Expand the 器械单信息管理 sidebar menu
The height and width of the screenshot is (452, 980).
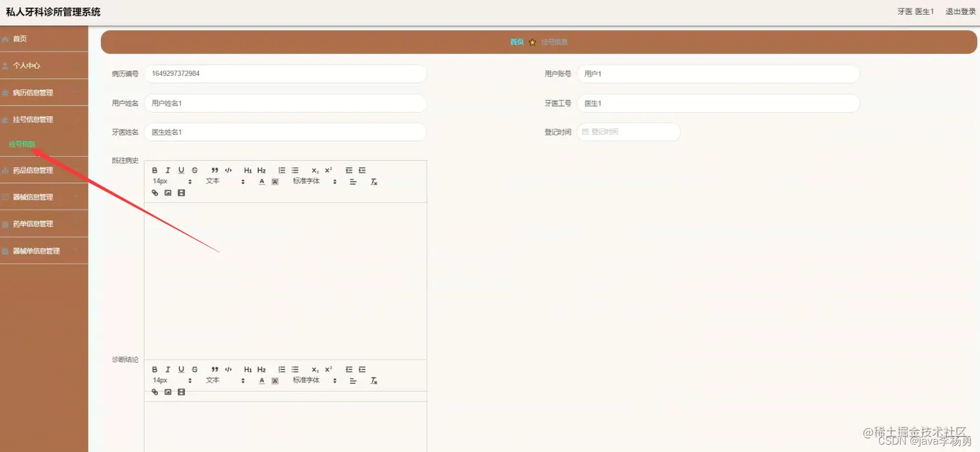pyautogui.click(x=44, y=251)
